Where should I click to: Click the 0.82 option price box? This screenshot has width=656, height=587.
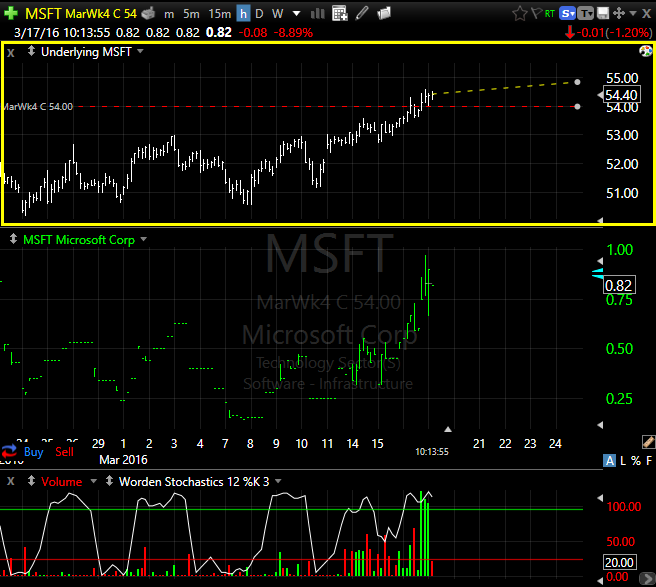620,285
